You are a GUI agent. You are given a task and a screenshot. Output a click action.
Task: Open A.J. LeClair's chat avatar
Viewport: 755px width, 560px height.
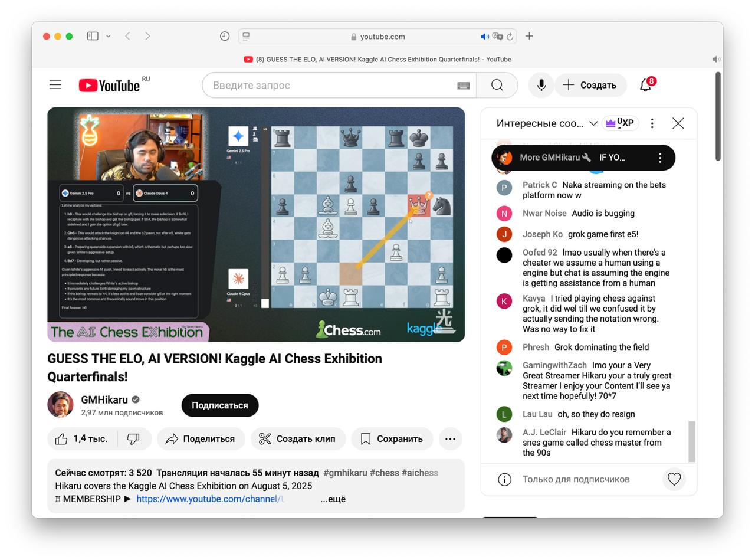504,435
